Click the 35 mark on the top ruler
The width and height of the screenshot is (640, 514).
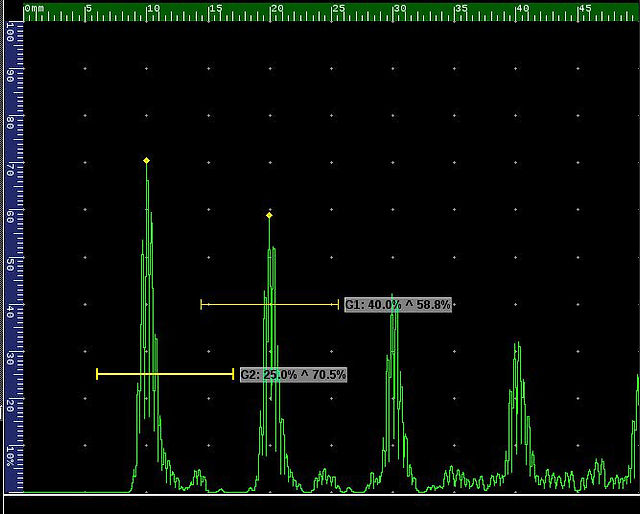462,9
